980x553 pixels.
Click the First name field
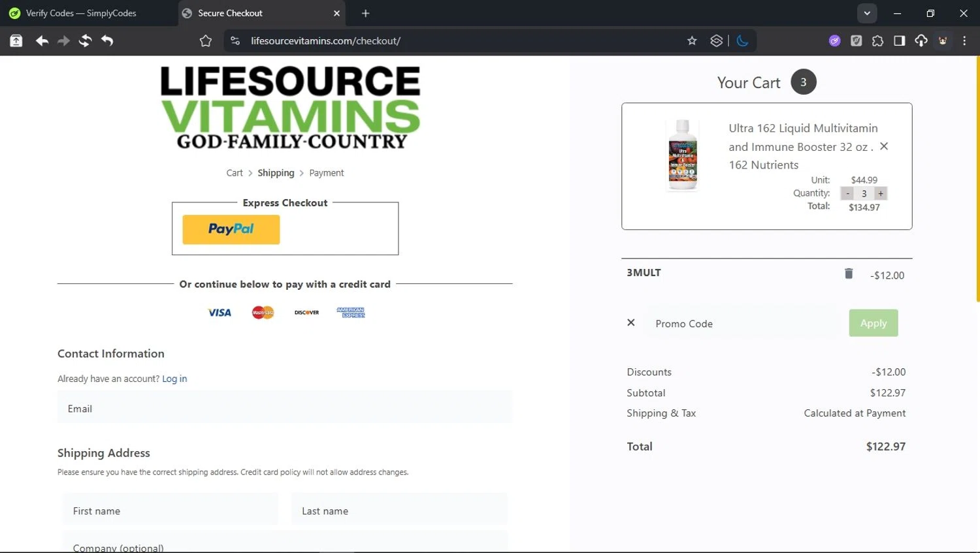(171, 510)
